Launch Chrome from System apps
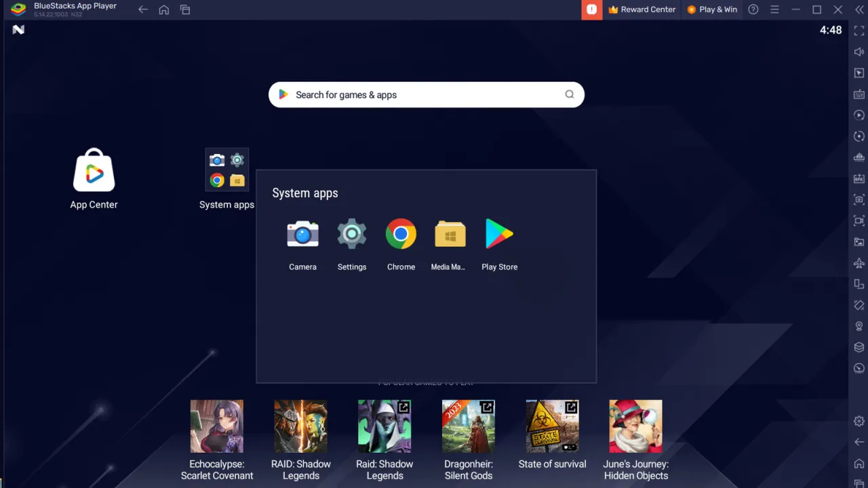 coord(401,234)
